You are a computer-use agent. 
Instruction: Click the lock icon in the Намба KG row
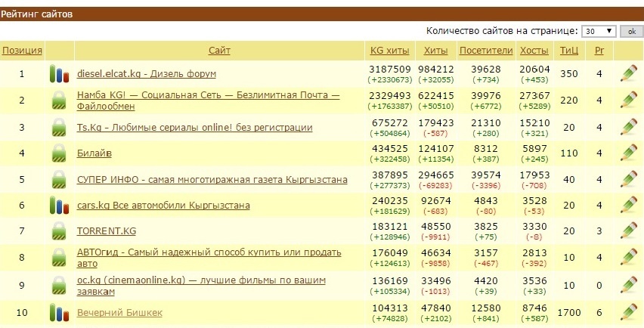click(x=59, y=101)
